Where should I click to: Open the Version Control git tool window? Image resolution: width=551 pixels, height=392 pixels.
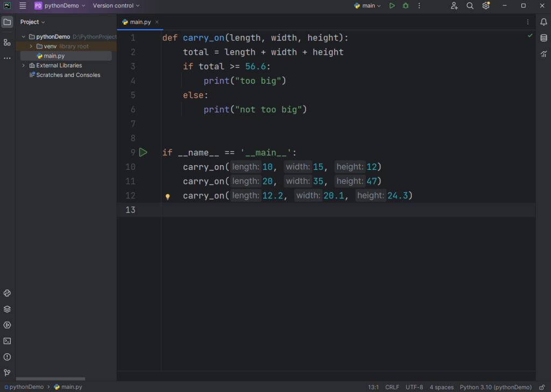coord(7,373)
